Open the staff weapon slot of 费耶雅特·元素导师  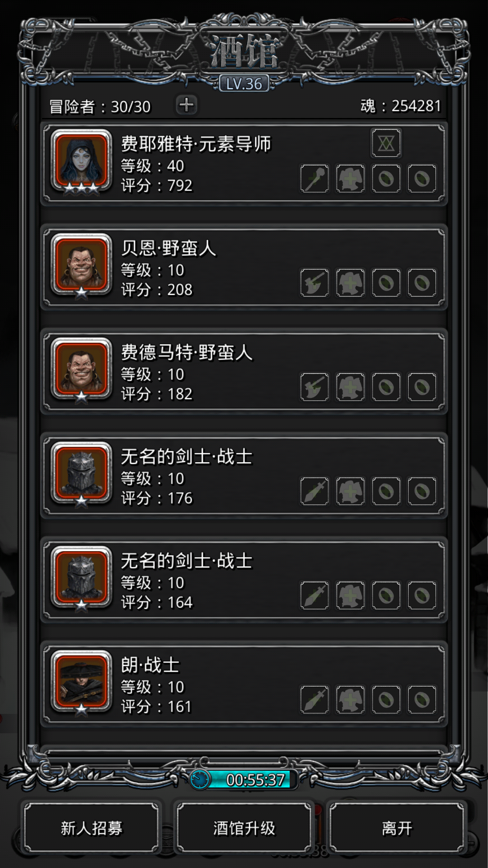coord(314,179)
